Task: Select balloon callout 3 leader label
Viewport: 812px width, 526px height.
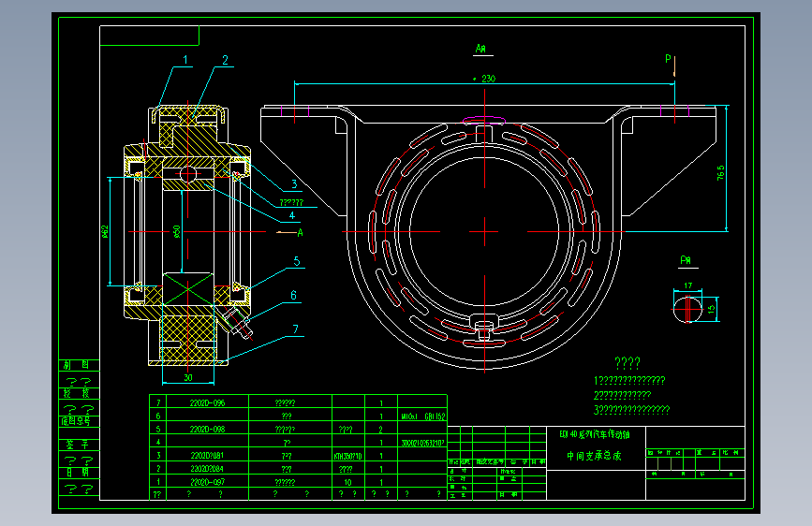Action: 294,183
